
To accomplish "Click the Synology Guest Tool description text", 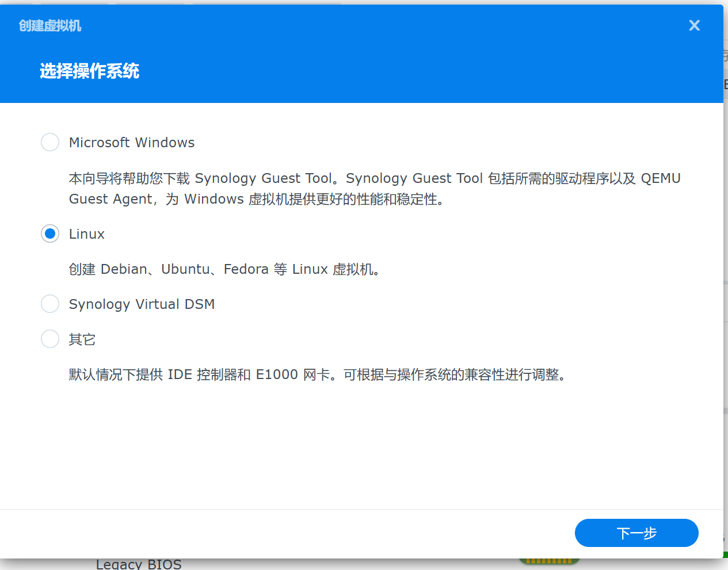I will (375, 189).
